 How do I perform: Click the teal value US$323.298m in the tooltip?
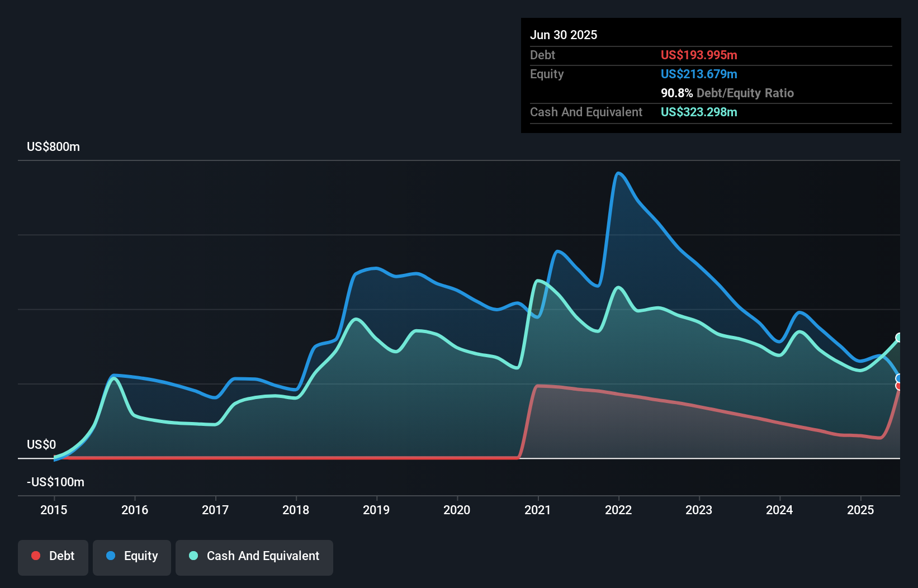(x=699, y=112)
